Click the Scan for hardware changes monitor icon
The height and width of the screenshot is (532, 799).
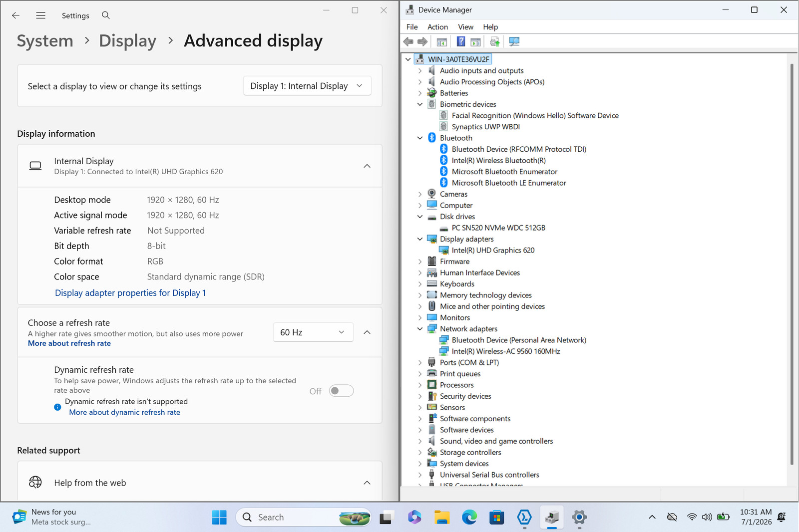[x=514, y=41]
